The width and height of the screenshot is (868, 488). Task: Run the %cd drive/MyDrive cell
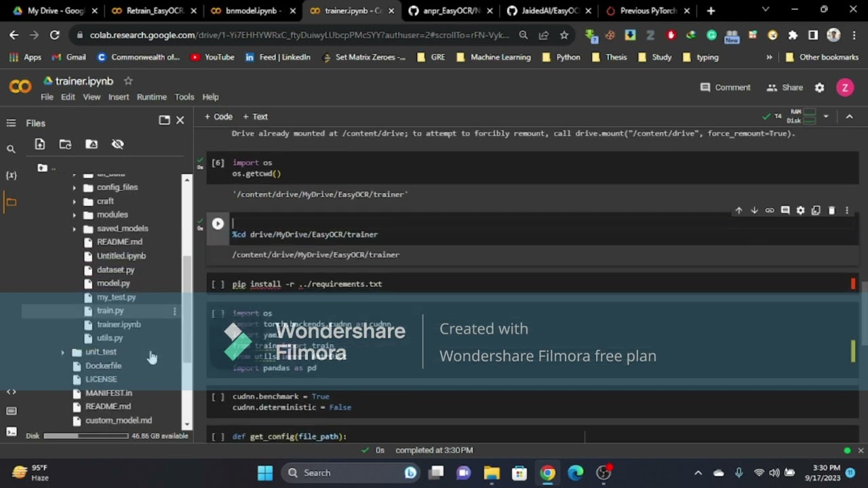[x=218, y=224]
